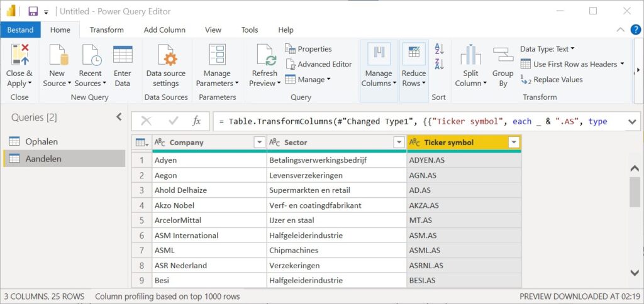Screen dimensions: 644x304
Task: Click the Enter Data table icon
Action: (x=123, y=55)
